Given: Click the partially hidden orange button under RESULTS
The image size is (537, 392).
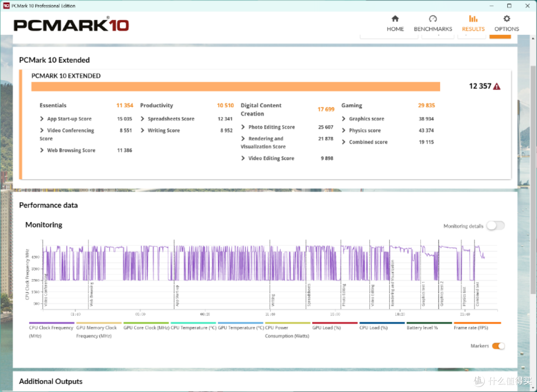Looking at the screenshot, I should 500,36.
